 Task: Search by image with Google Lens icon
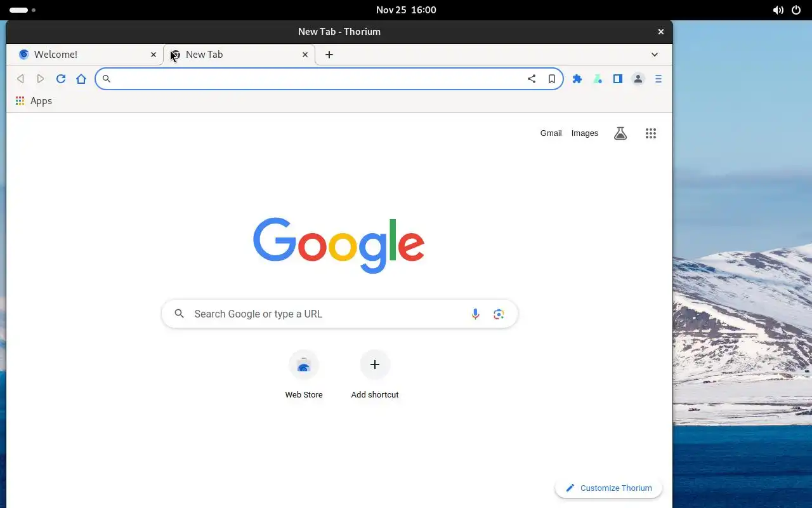tap(499, 314)
